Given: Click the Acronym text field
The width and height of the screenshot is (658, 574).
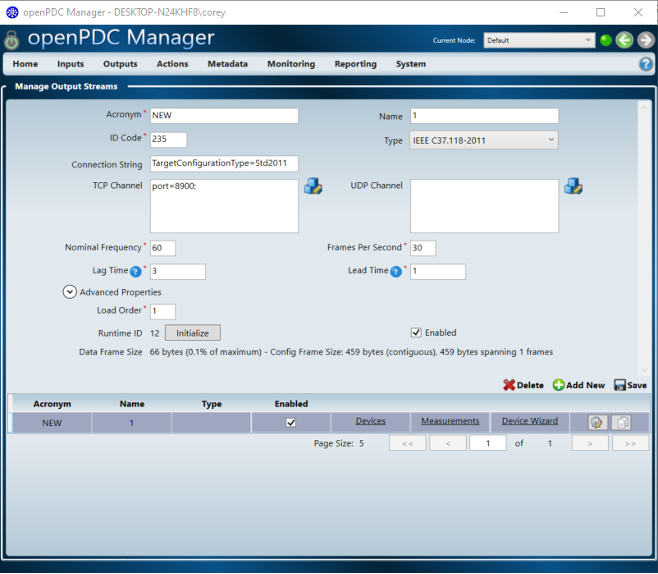Looking at the screenshot, I should tap(224, 116).
